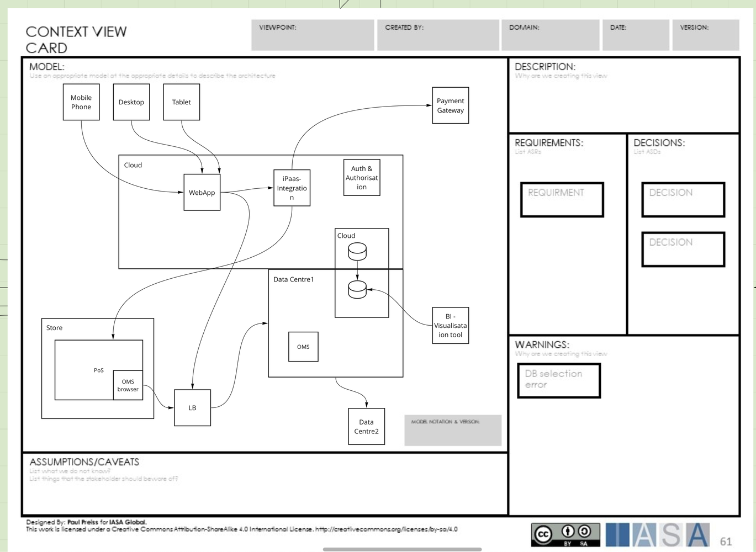Click the MODEL NOTATION & VERSION field
The image size is (756, 552).
452,430
